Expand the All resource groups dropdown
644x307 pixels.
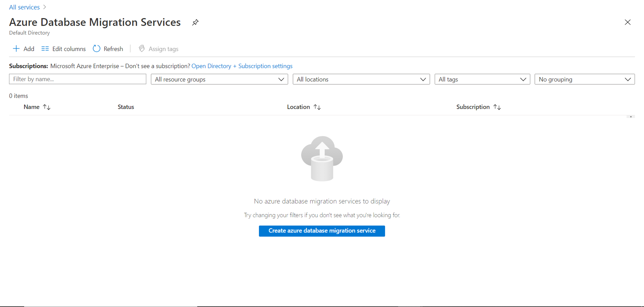point(219,79)
